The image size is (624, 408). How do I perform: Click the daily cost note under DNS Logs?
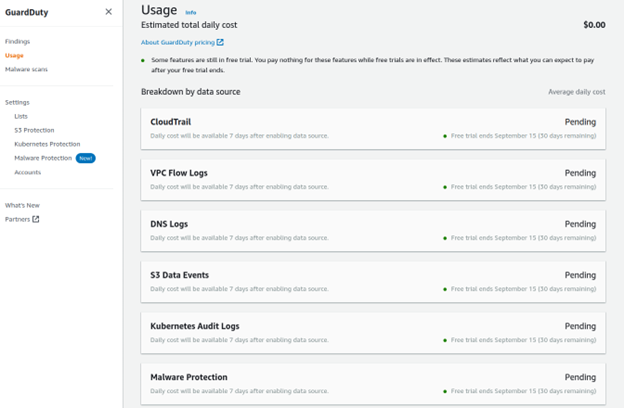pos(239,238)
